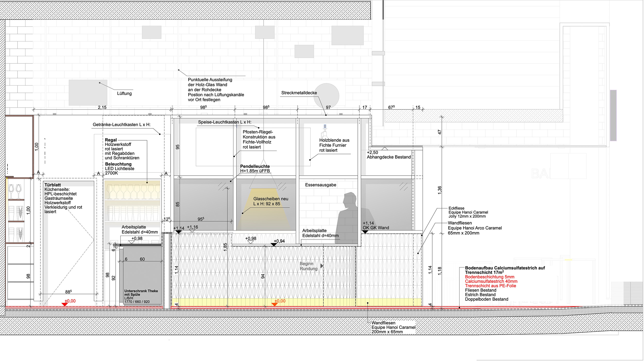Click the pendant lamp shade below Pendelleuchte

click(264, 180)
